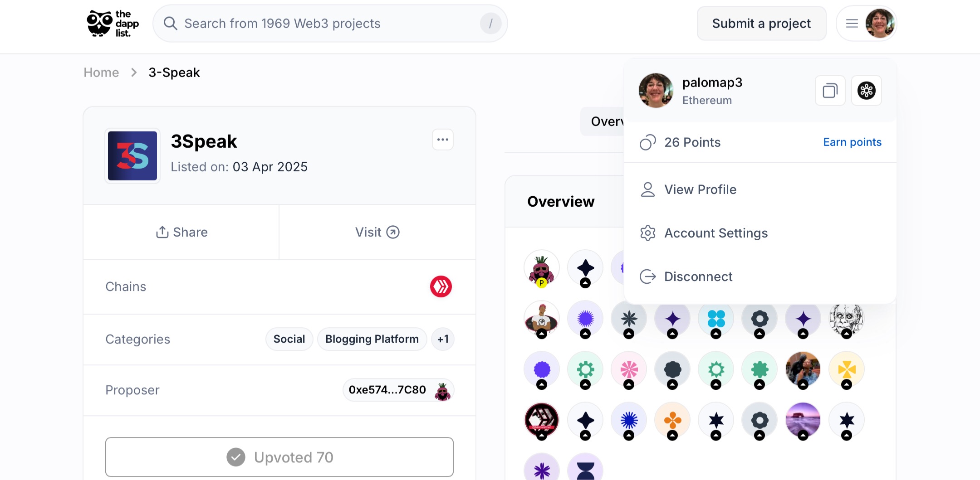Click the solid purple scalloped circle avatar
980x480 pixels.
pos(541,370)
